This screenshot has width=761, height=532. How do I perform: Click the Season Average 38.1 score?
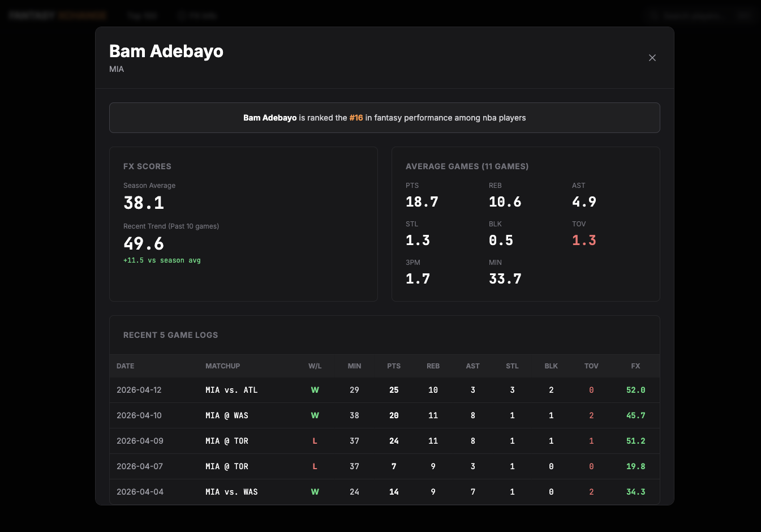click(144, 203)
